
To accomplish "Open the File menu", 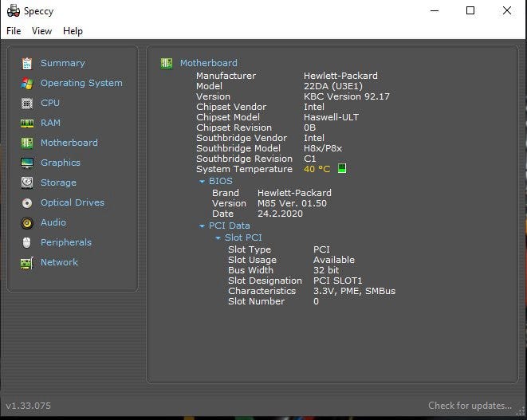I will tap(14, 31).
